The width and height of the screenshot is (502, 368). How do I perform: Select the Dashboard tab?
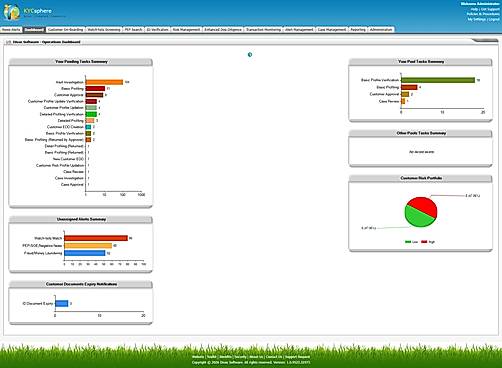34,30
